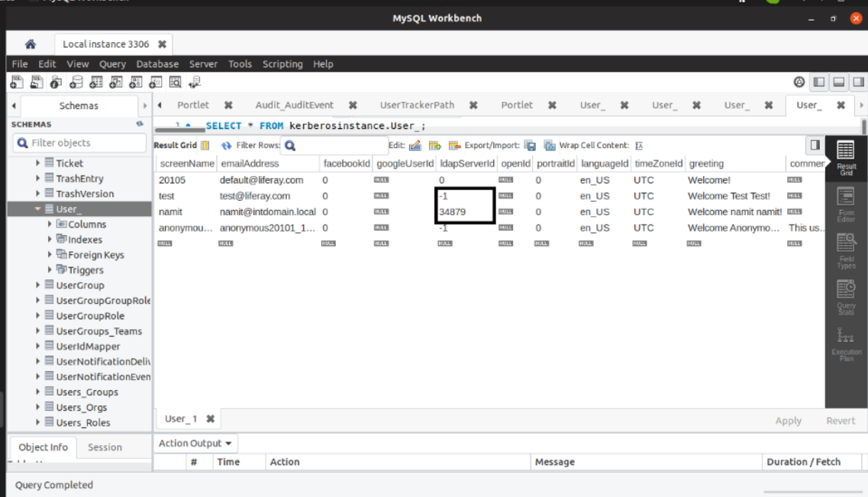Image resolution: width=868 pixels, height=497 pixels.
Task: Expand the Columns node under User_
Action: (50, 224)
